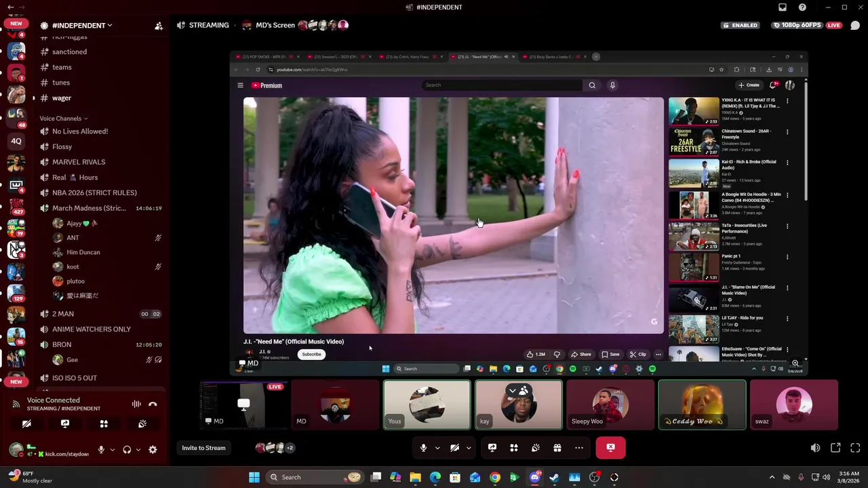
Task: Open Discord inbox icon in title bar
Action: point(783,7)
